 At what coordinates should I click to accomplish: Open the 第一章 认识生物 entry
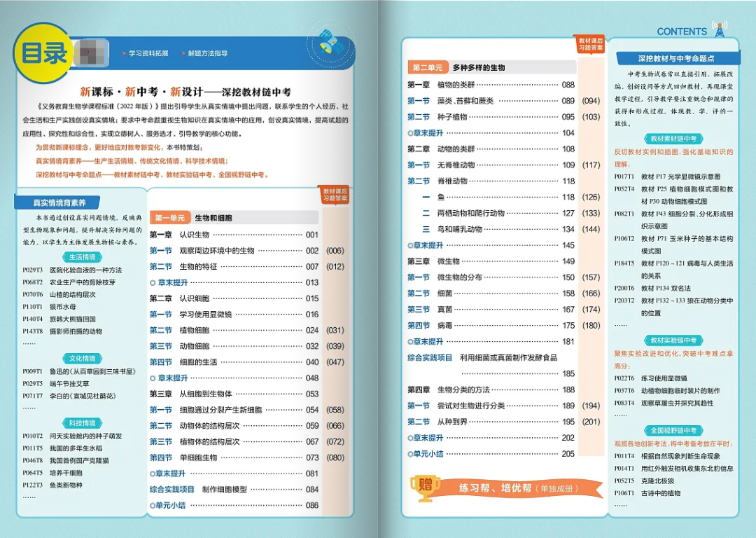click(234, 235)
